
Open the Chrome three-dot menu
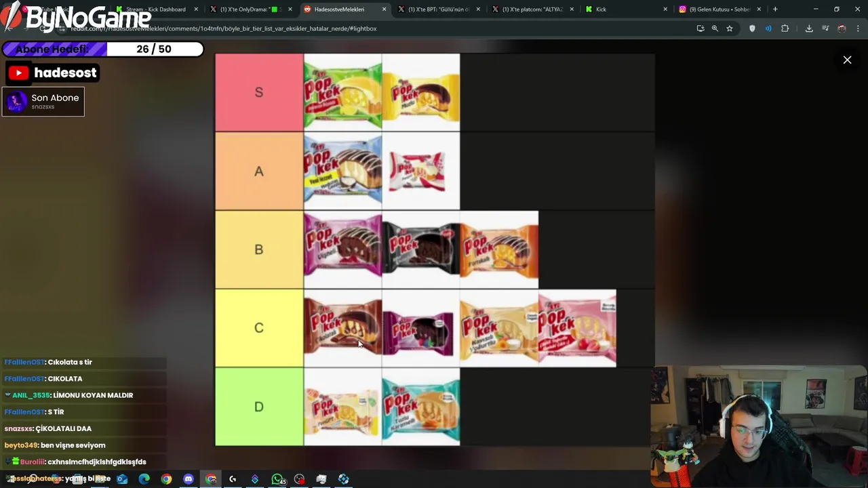click(x=858, y=28)
